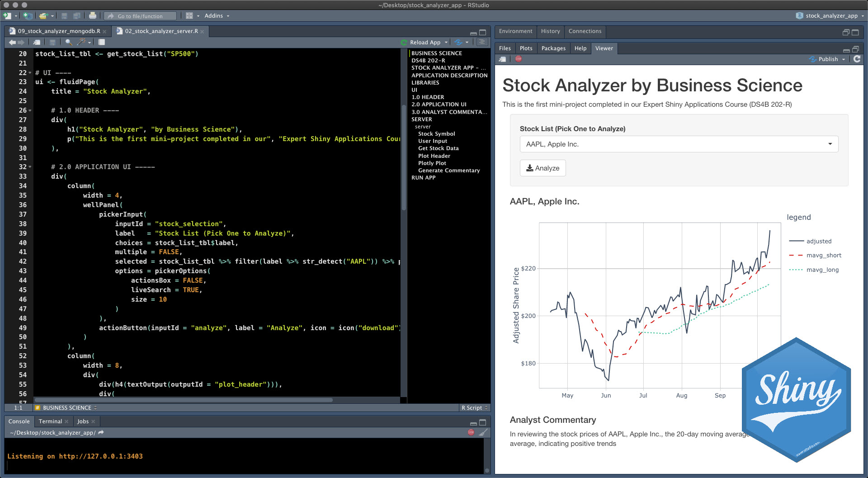Screen dimensions: 868x478
Task: Jump to Generate Commentary in outline
Action: pyautogui.click(x=448, y=170)
